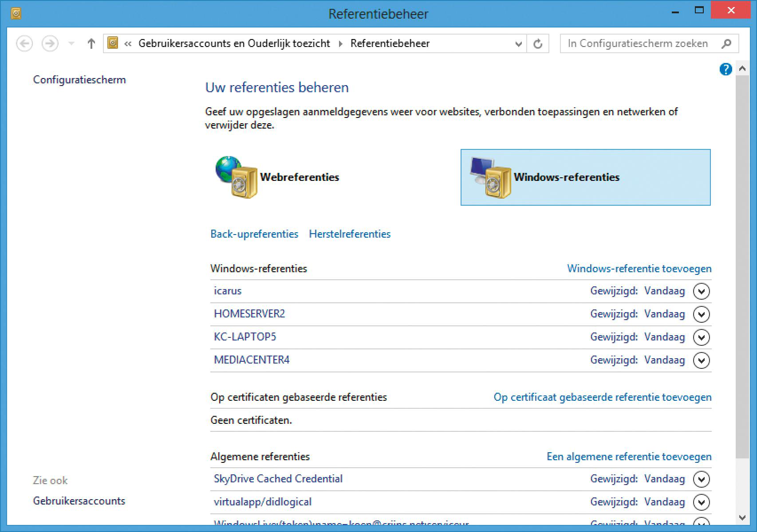This screenshot has height=532, width=757.
Task: Maximize the Referentiebeheer window
Action: click(x=699, y=11)
